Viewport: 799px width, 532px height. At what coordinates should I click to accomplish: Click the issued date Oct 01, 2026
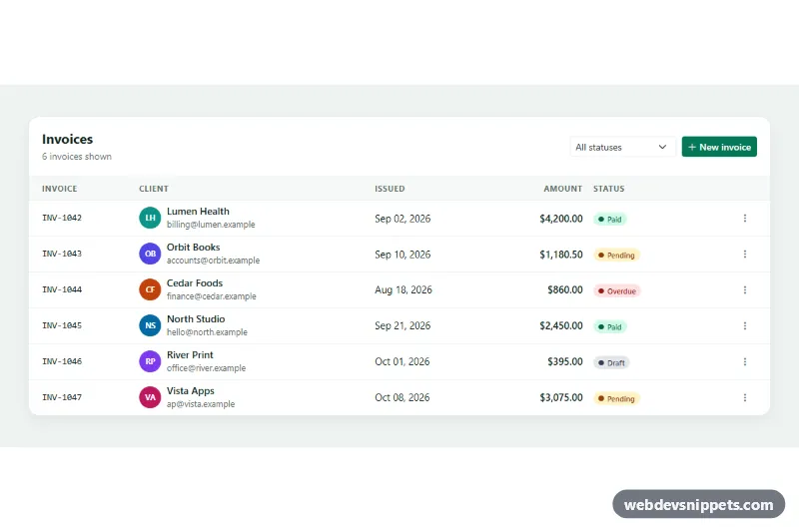click(402, 361)
